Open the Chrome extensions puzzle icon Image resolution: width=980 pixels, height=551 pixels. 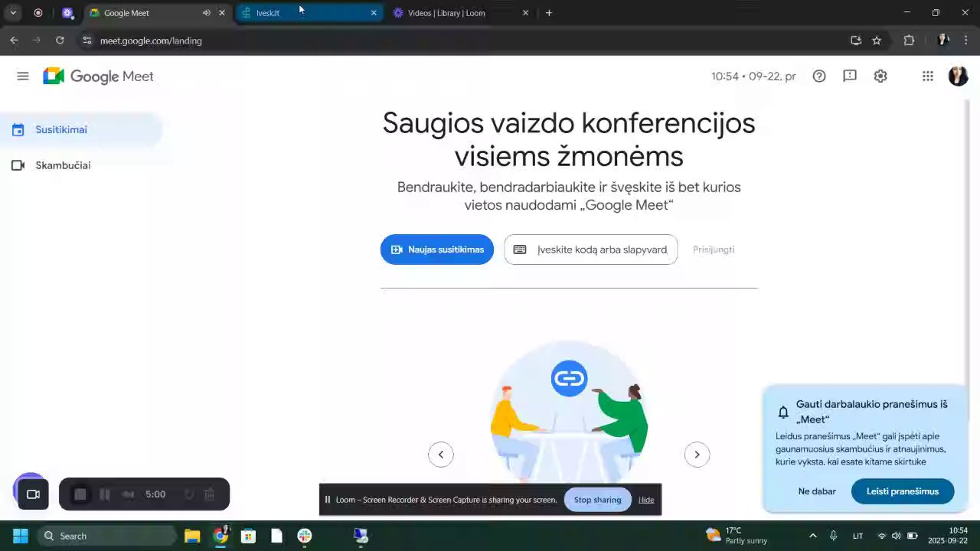(x=909, y=41)
